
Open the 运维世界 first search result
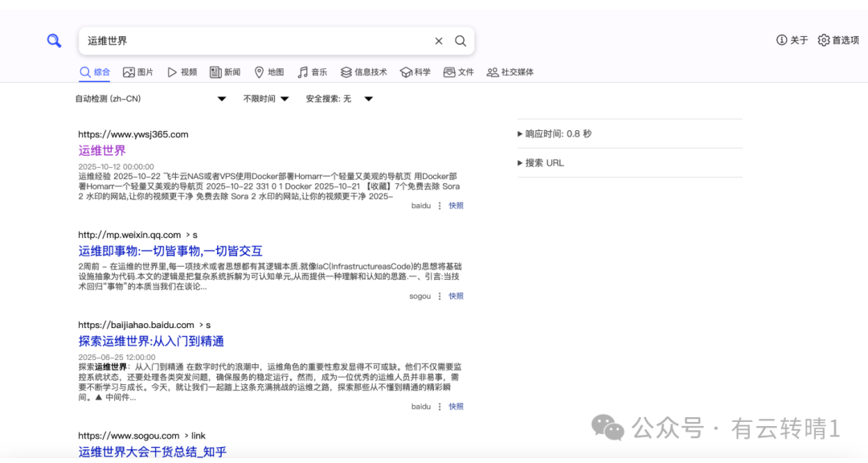pos(102,150)
